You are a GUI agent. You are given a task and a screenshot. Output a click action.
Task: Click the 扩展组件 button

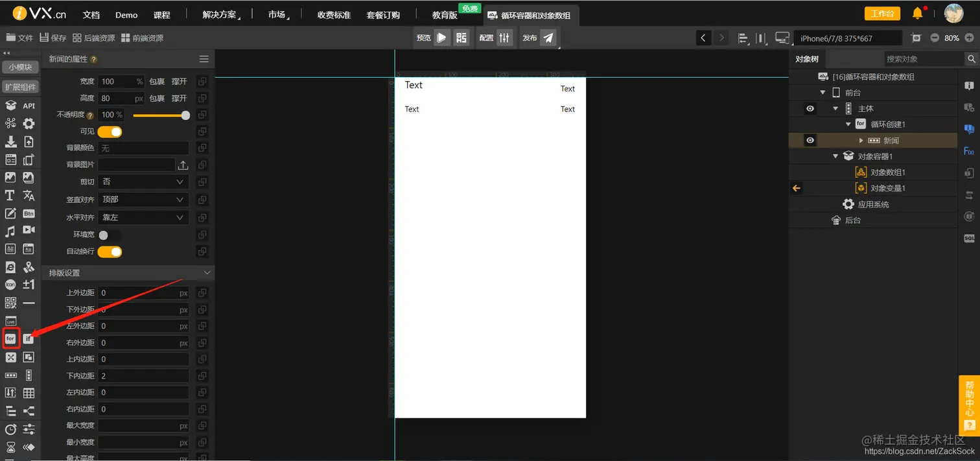click(20, 87)
